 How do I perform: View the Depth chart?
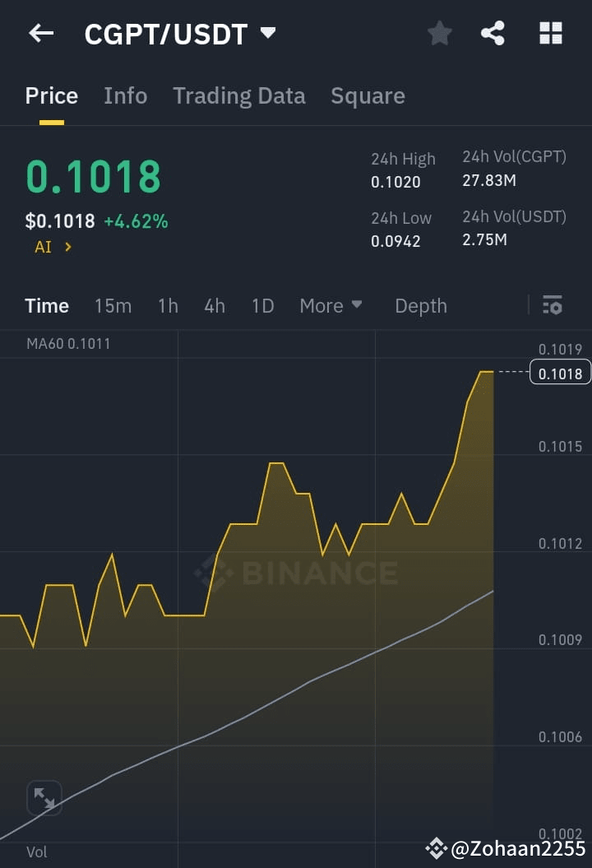421,305
